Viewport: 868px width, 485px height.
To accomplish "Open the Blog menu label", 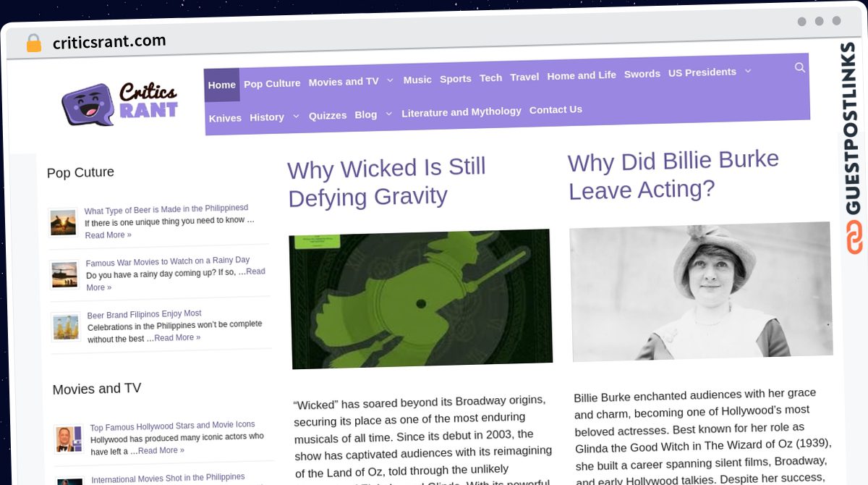I will click(366, 114).
